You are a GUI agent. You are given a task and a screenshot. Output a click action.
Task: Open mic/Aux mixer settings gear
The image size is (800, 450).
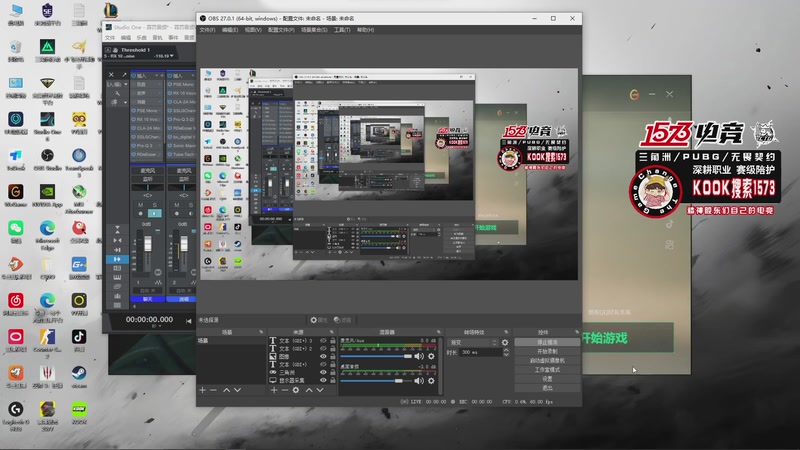(x=431, y=356)
